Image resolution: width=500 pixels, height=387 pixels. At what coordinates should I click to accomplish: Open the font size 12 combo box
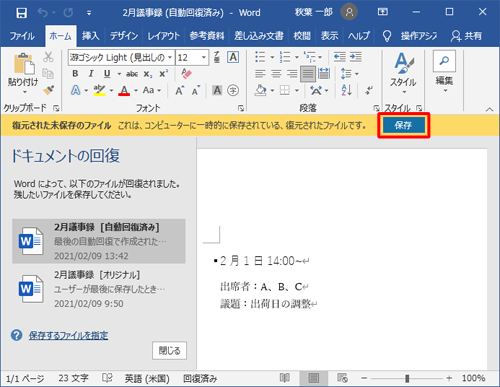tap(192, 57)
